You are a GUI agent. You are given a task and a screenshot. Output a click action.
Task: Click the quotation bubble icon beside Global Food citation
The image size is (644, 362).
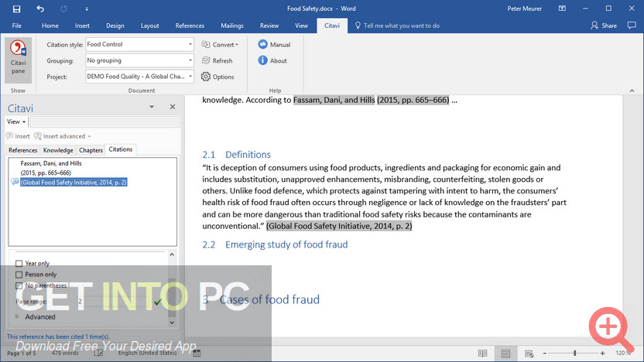(x=15, y=182)
